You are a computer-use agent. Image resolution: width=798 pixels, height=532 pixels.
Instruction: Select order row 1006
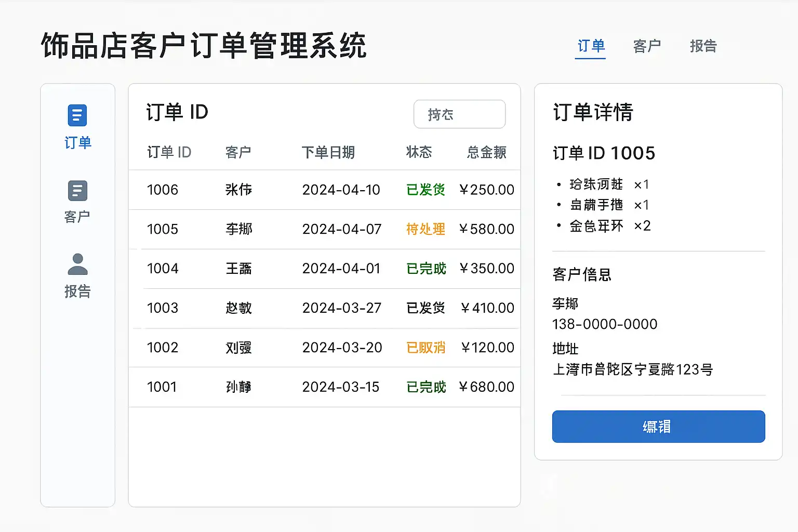point(324,190)
